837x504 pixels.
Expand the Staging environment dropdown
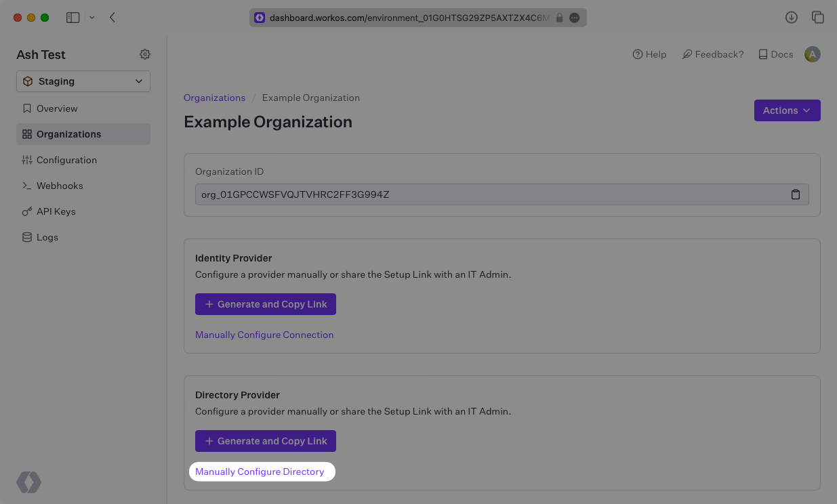click(83, 81)
